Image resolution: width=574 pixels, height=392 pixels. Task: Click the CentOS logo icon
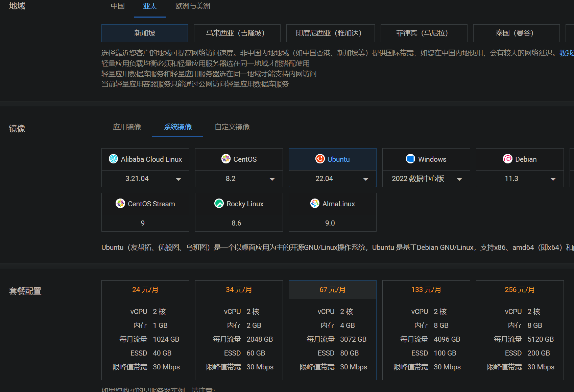click(226, 159)
